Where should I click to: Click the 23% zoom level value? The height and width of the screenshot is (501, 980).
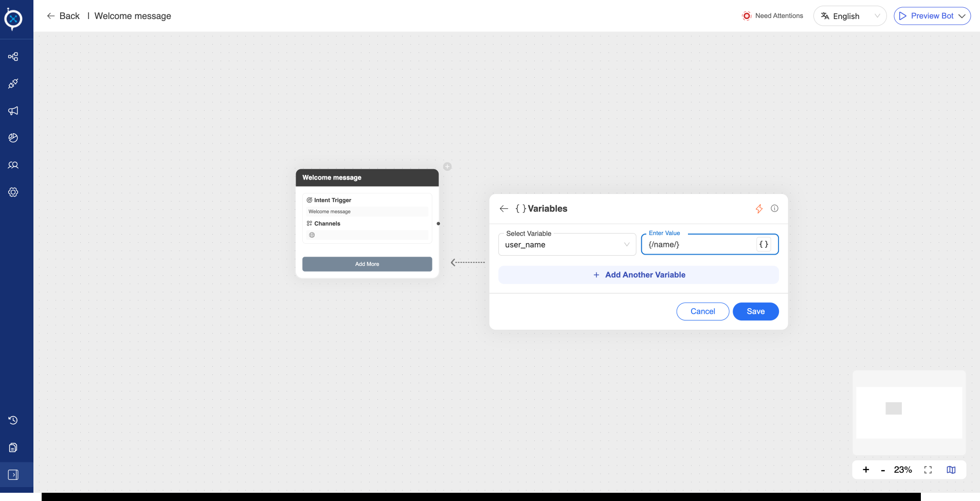click(x=903, y=470)
